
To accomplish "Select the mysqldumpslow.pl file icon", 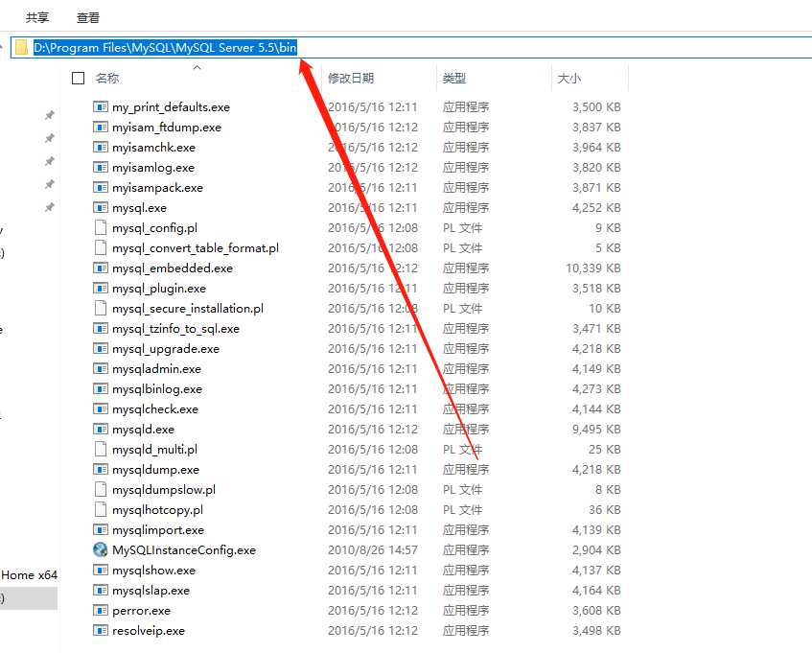I will click(x=101, y=489).
